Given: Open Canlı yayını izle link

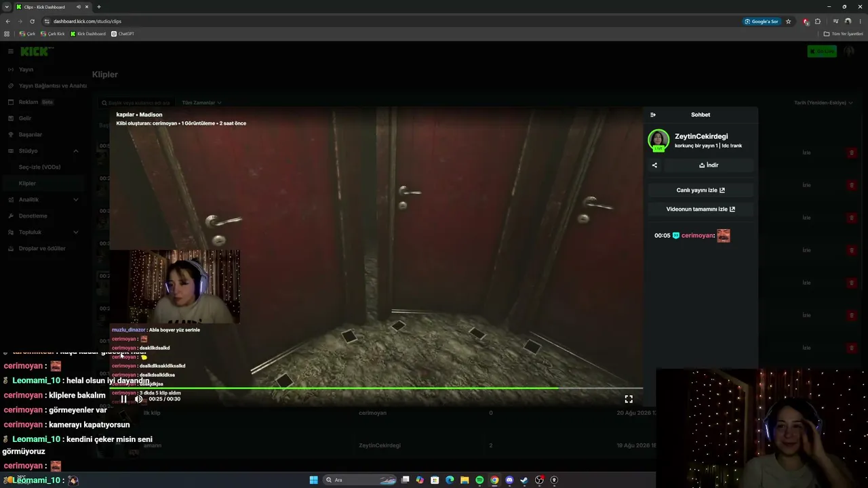Looking at the screenshot, I should pos(701,190).
